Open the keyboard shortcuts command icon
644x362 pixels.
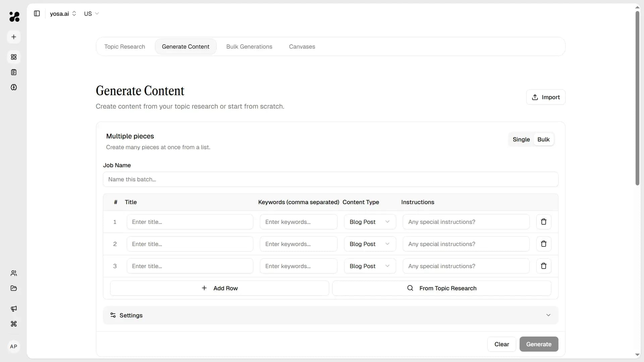tap(13, 324)
